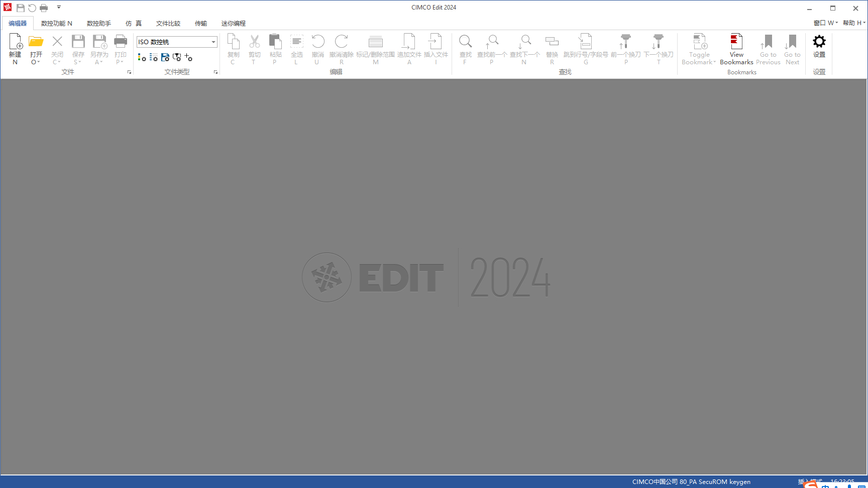This screenshot has height=488, width=868.
Task: Switch to the 仿真 tab
Action: click(134, 23)
